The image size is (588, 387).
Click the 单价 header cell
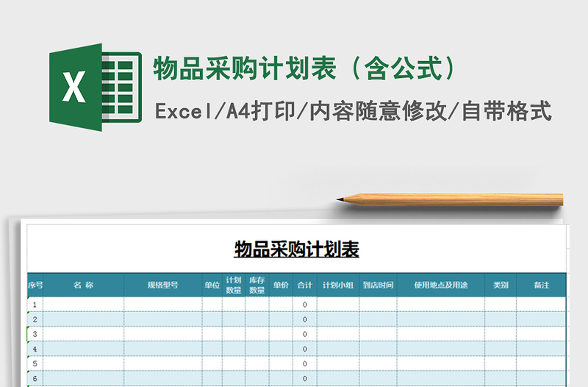tap(280, 285)
